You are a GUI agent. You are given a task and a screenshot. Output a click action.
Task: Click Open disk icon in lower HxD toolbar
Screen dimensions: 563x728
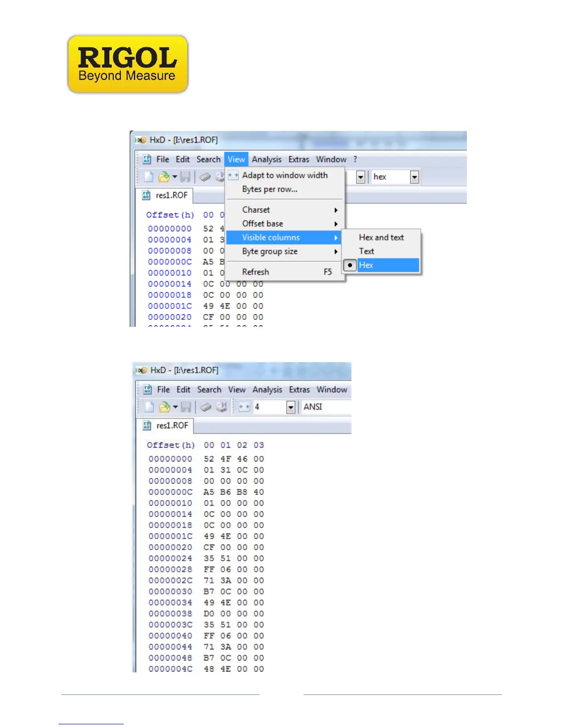coord(222,407)
